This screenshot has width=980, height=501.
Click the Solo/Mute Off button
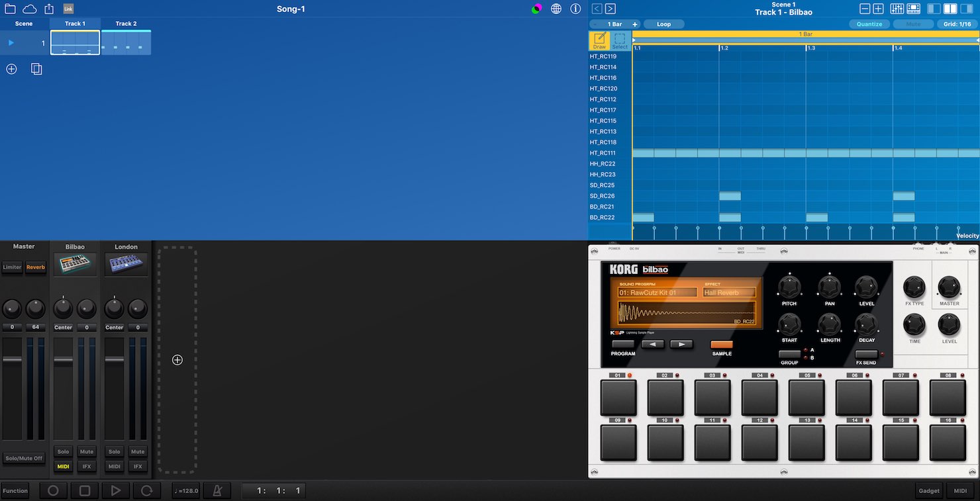[x=24, y=458]
